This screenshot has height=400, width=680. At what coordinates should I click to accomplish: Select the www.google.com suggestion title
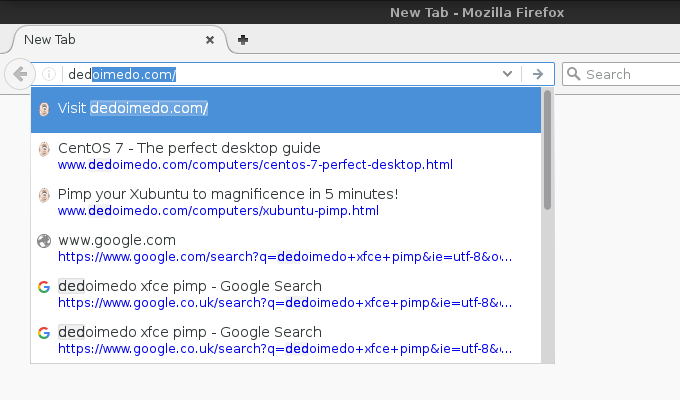pos(117,240)
